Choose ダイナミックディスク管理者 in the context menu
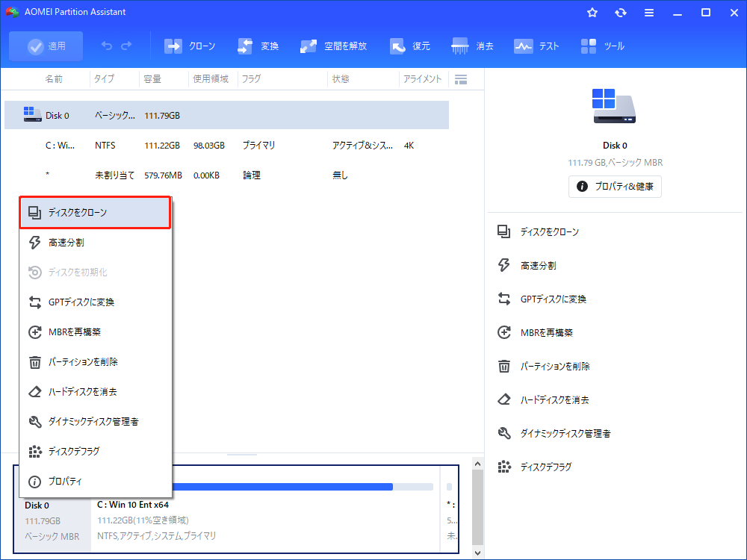Viewport: 747px width, 560px height. click(x=96, y=421)
